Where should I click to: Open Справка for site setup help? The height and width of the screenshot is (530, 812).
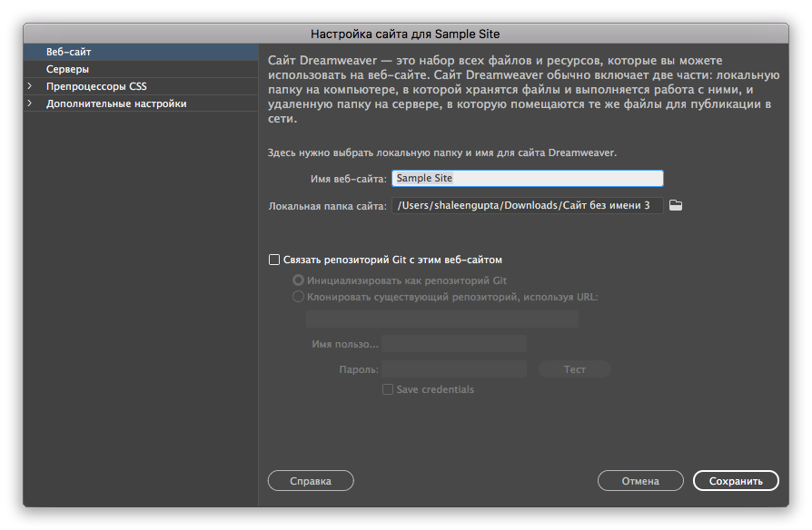coord(311,480)
